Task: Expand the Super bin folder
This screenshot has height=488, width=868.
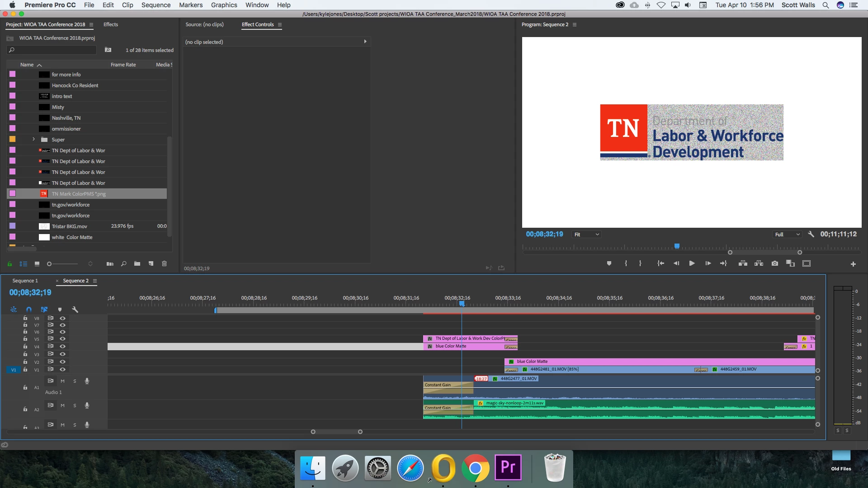Action: [x=33, y=139]
